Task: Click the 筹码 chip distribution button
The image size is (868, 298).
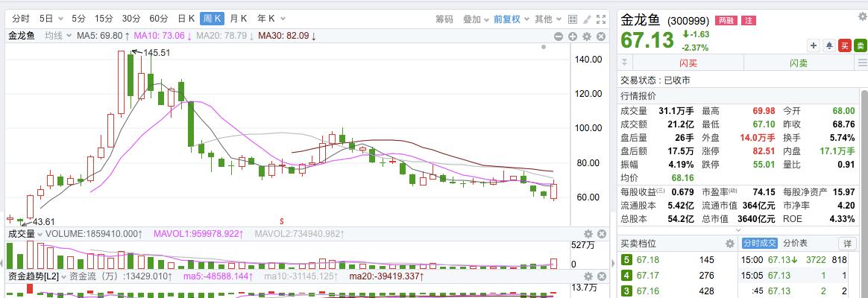Action: click(x=444, y=19)
